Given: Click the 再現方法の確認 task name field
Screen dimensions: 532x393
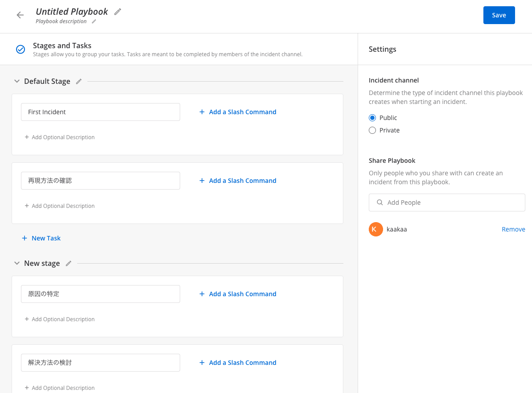Looking at the screenshot, I should pos(100,181).
